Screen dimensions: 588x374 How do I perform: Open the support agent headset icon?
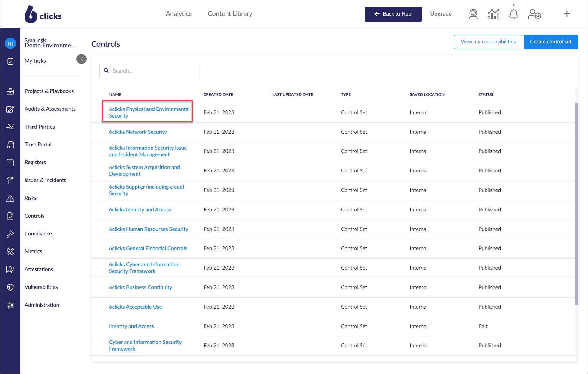(473, 14)
